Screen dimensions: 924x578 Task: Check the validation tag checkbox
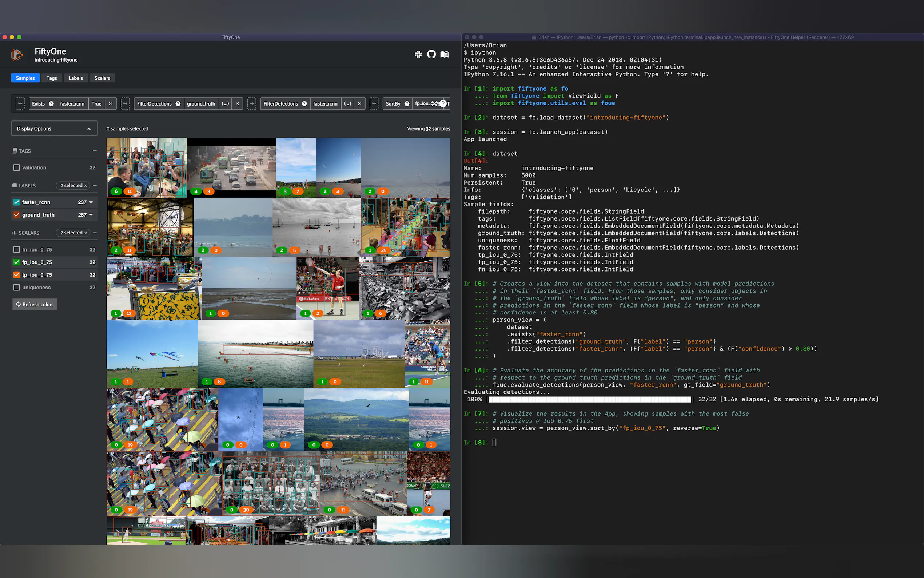click(x=16, y=167)
